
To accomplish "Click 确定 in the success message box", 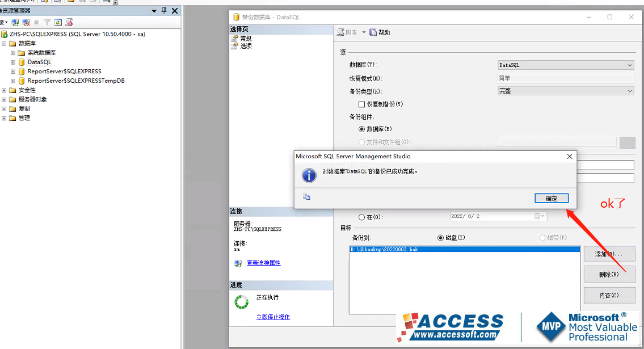I will (552, 198).
